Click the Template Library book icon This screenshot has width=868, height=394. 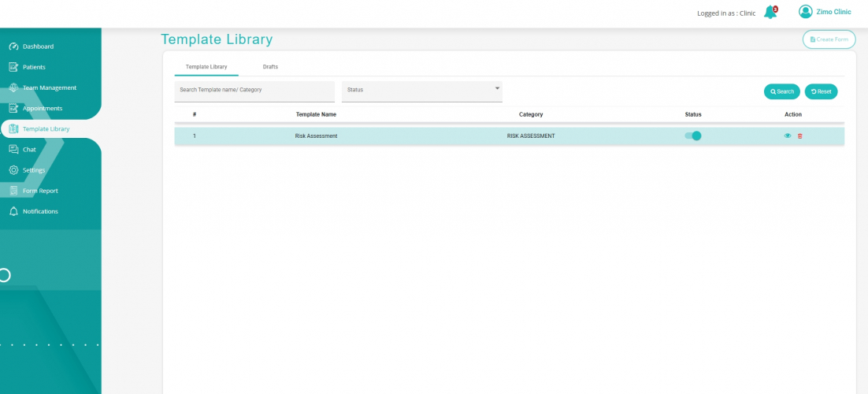14,128
